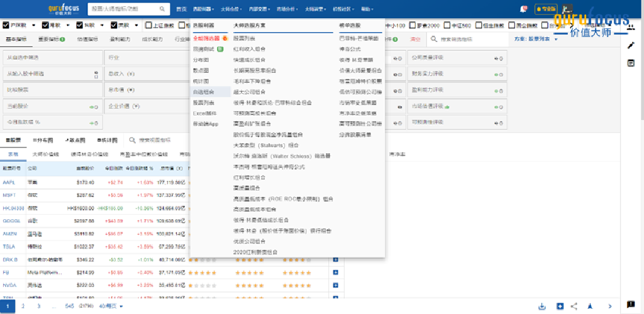Viewport: 644px width, 314px height.
Task: Select 分布图 in the open menu
Action: click(201, 60)
